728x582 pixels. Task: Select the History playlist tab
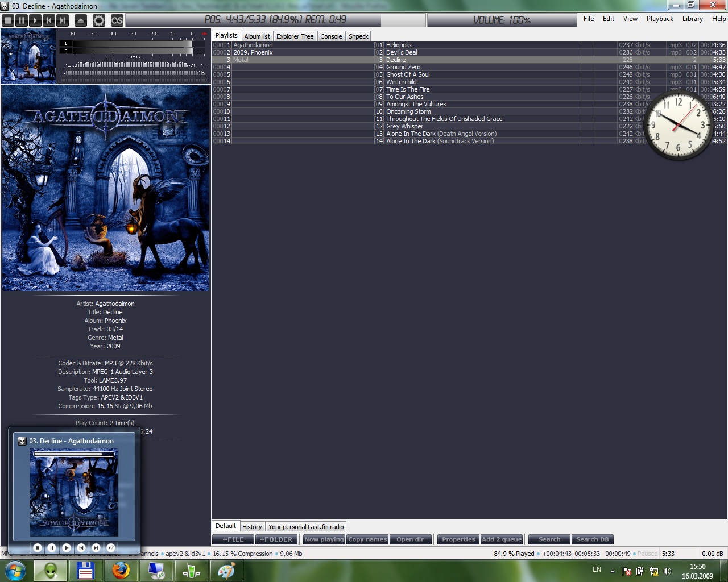(252, 527)
